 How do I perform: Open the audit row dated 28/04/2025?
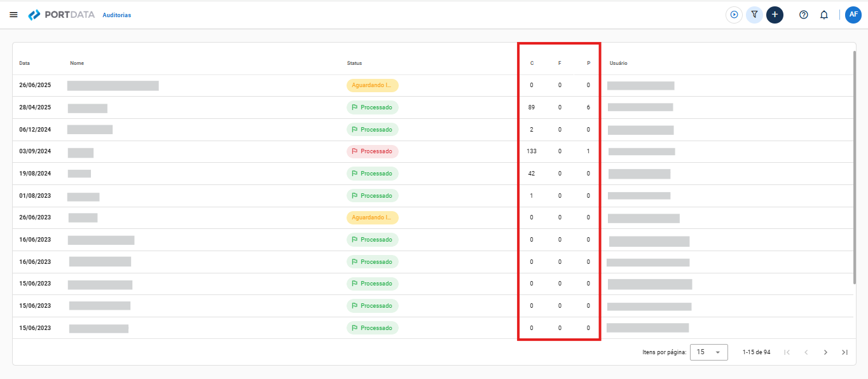[x=433, y=107]
